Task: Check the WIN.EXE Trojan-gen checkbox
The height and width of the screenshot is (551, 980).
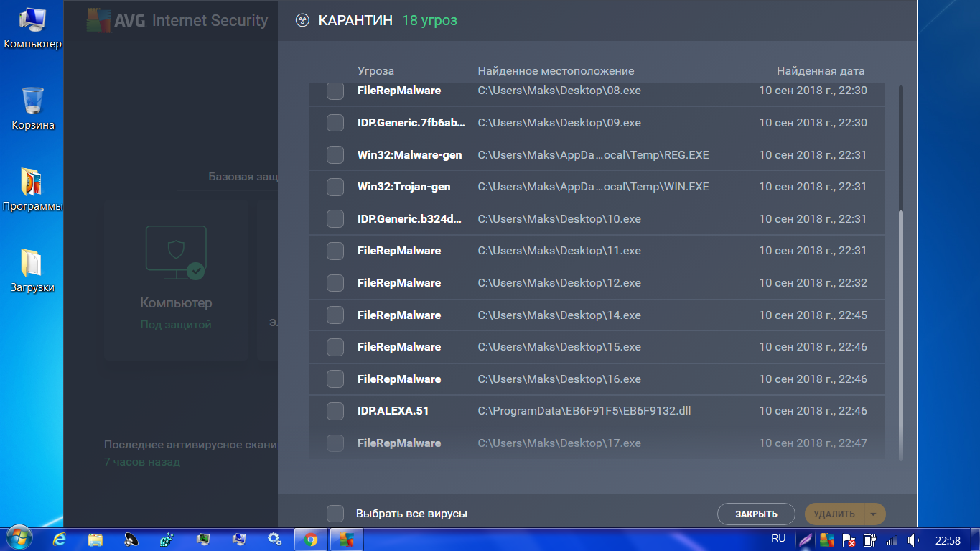Action: [335, 187]
